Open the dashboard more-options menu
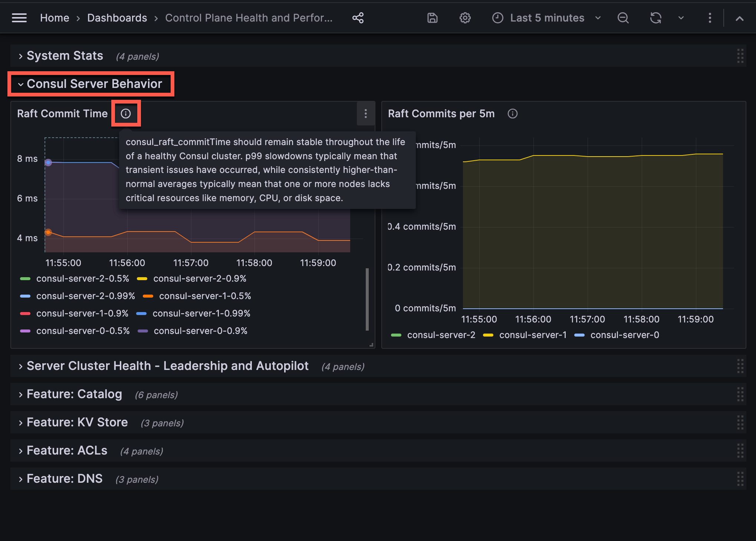 [710, 17]
